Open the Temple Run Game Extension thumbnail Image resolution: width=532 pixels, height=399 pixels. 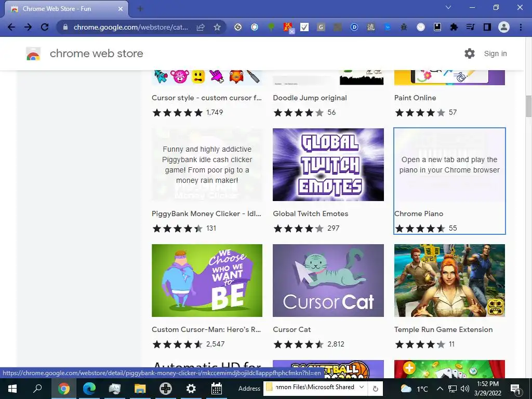(449, 280)
